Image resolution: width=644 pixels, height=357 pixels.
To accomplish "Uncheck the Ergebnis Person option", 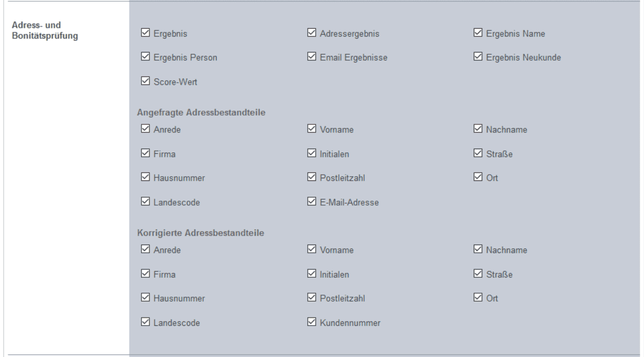I will pyautogui.click(x=145, y=57).
